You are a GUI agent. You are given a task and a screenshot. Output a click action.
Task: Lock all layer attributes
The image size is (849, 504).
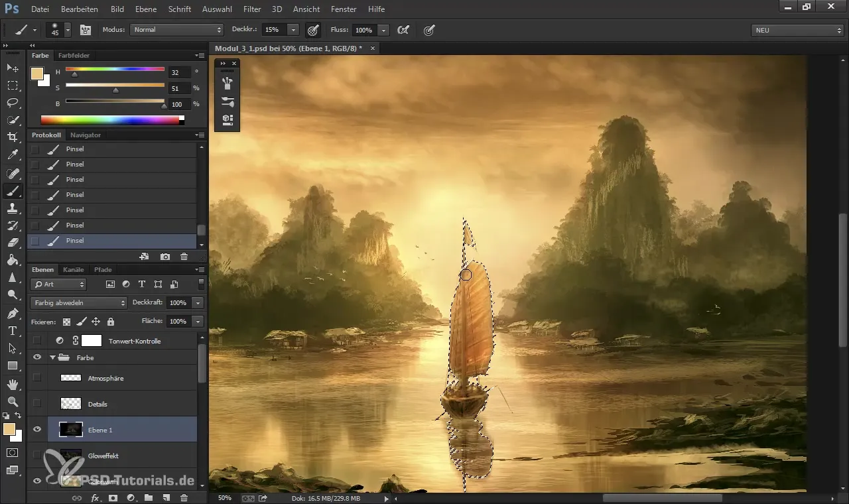(111, 322)
